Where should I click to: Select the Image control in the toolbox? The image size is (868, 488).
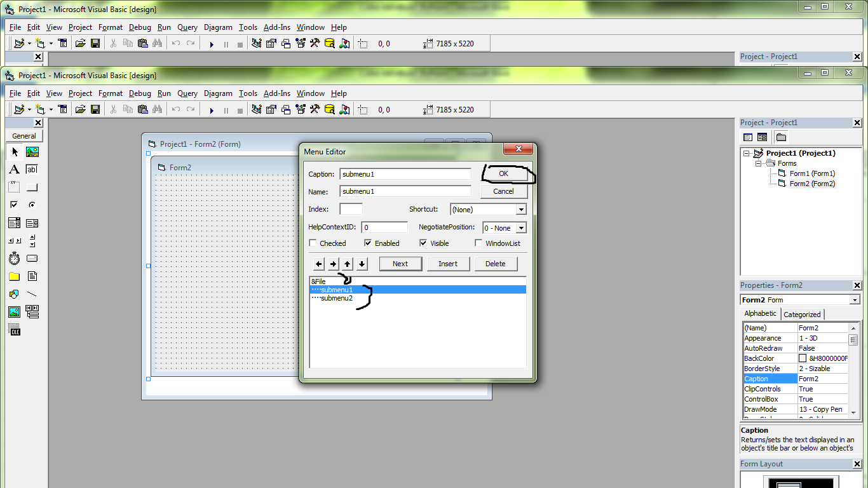pos(15,312)
